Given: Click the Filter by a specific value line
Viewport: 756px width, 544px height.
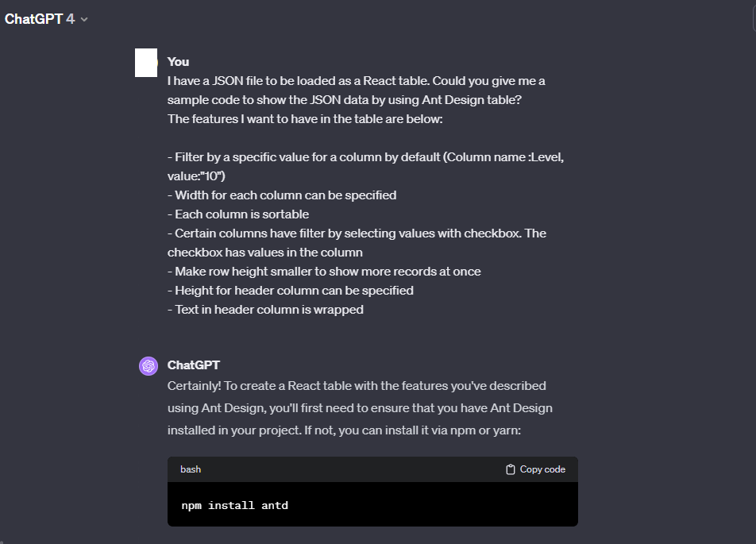Looking at the screenshot, I should pyautogui.click(x=365, y=167).
